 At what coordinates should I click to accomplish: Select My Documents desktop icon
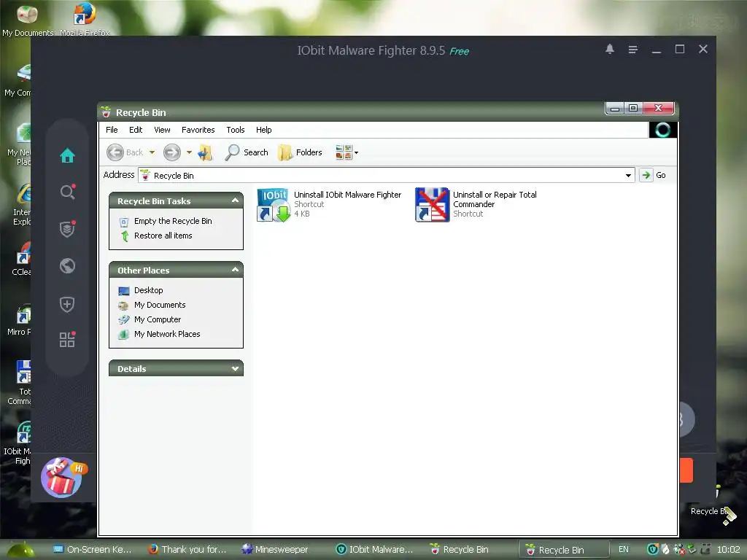point(27,19)
